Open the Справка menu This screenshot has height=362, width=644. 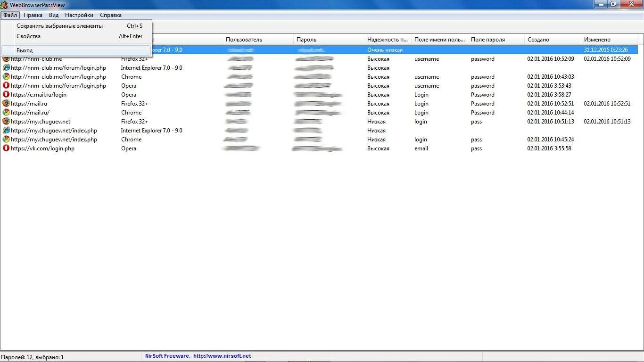pos(111,15)
